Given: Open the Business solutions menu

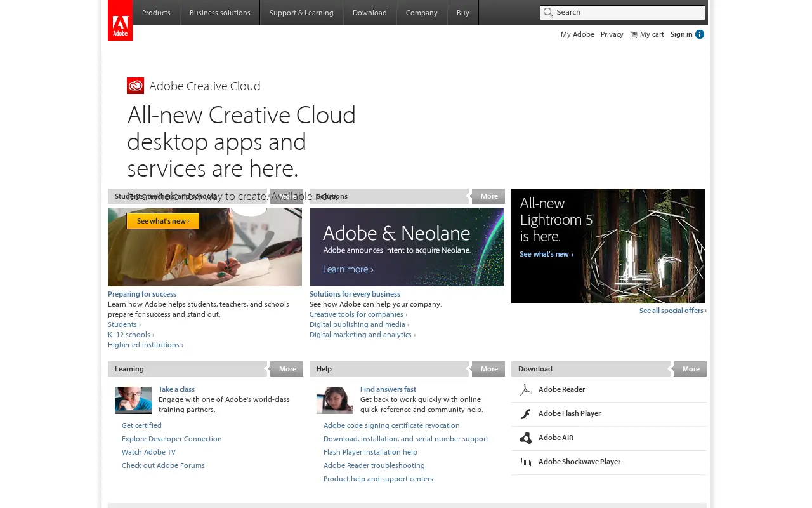Looking at the screenshot, I should click(220, 13).
